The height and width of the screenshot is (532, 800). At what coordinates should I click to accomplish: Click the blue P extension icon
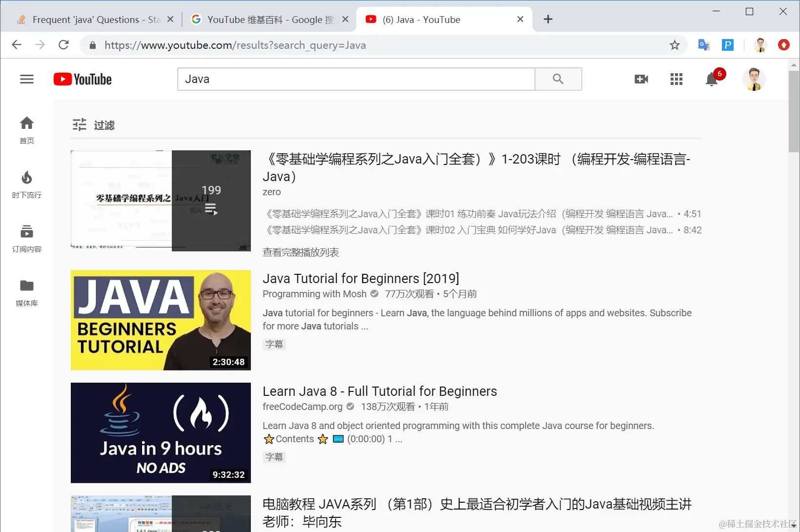click(x=728, y=45)
